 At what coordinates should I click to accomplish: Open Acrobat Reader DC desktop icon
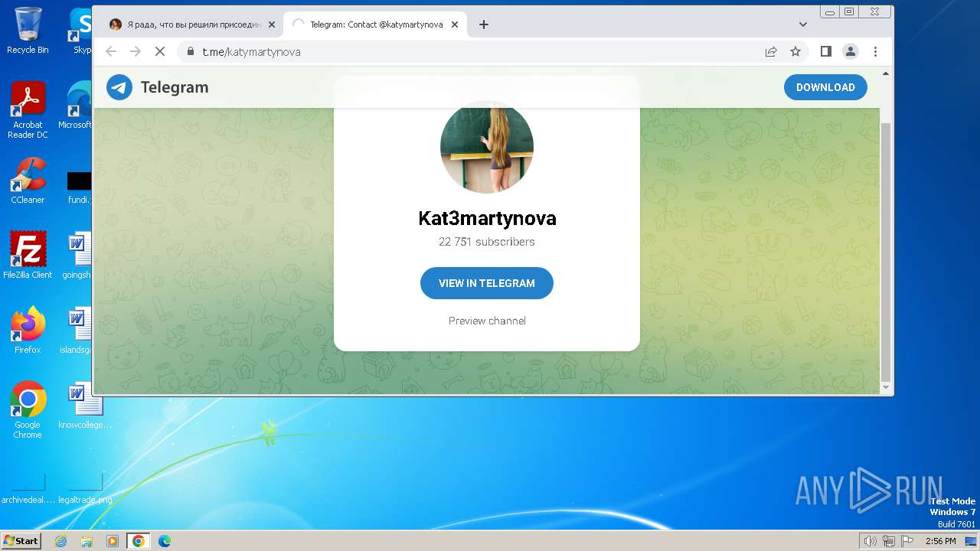pyautogui.click(x=28, y=110)
